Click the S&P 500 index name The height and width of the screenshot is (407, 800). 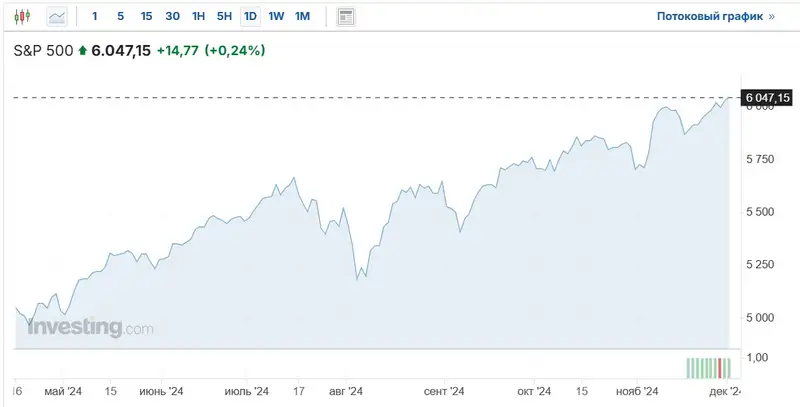42,51
